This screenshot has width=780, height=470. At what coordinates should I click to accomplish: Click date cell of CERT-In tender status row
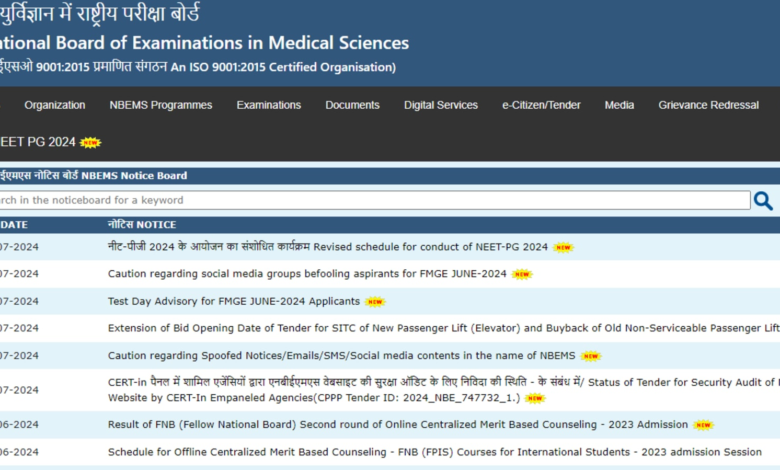coord(19,390)
